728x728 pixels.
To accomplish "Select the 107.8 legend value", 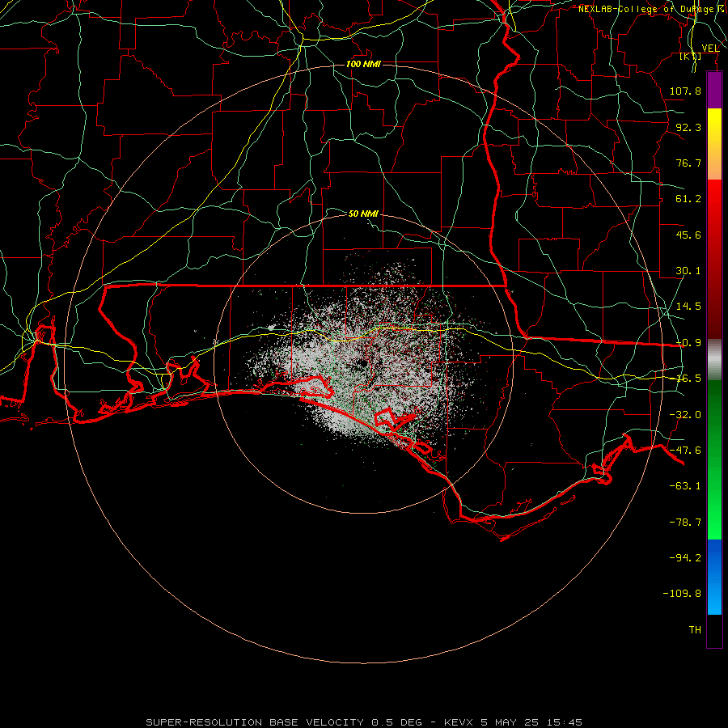I will (685, 91).
